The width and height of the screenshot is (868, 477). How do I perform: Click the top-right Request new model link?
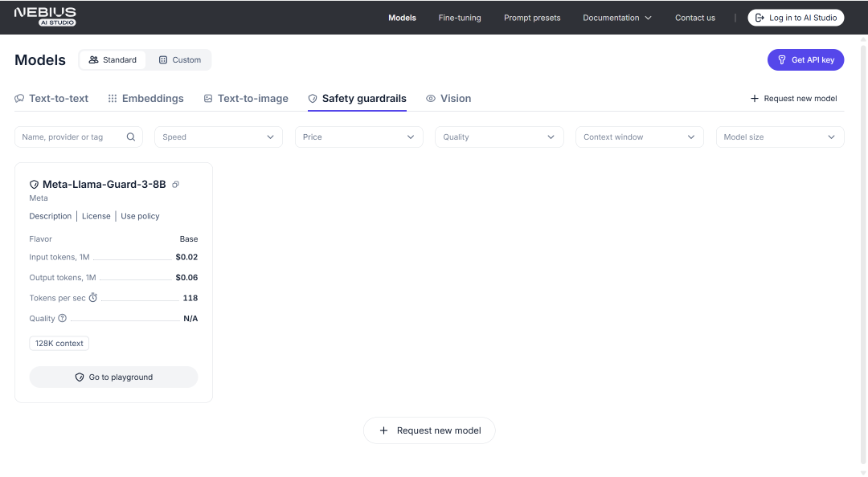[793, 99]
